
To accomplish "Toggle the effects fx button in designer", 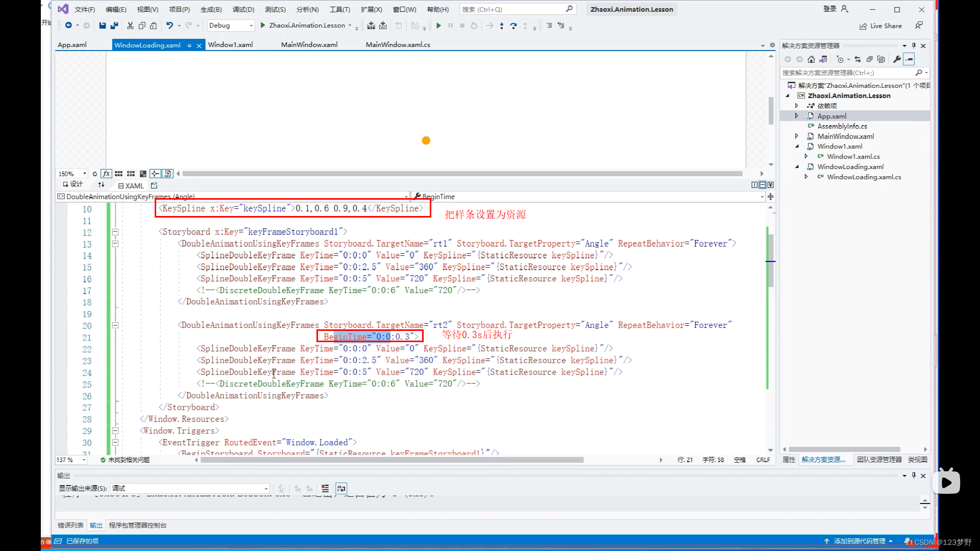I will (x=106, y=174).
